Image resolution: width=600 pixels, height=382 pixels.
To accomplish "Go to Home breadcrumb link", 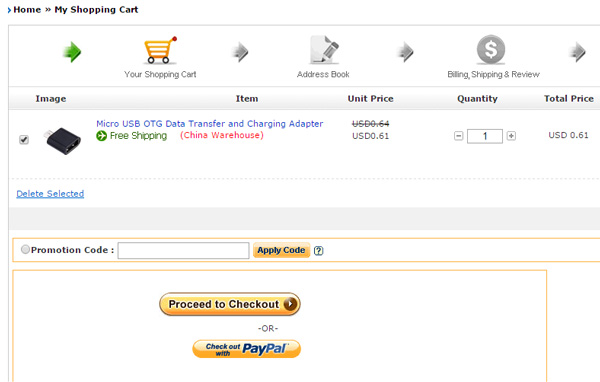I will (27, 10).
